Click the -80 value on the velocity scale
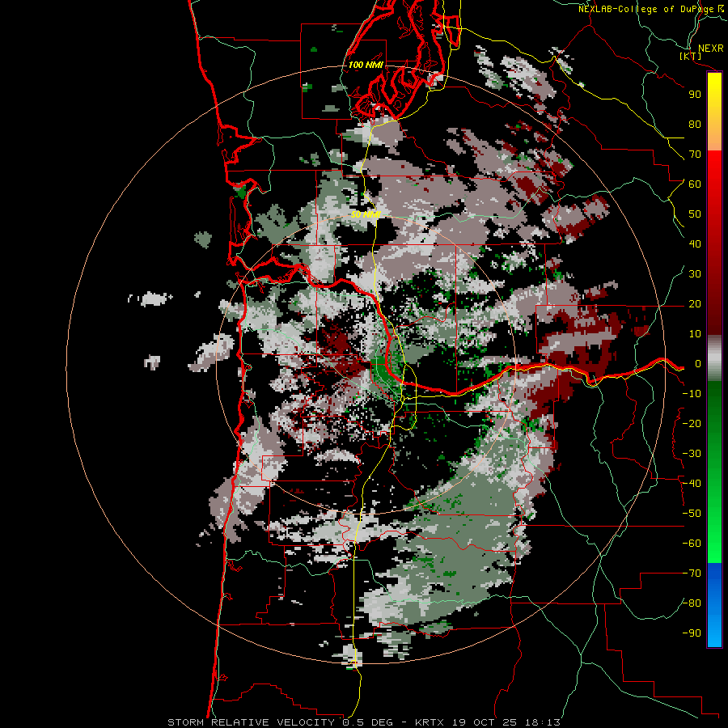 (x=692, y=603)
